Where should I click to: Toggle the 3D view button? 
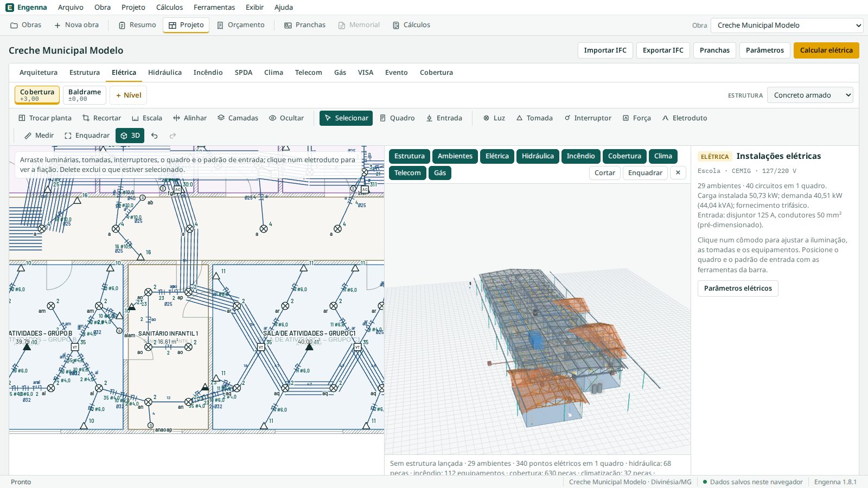pos(130,136)
